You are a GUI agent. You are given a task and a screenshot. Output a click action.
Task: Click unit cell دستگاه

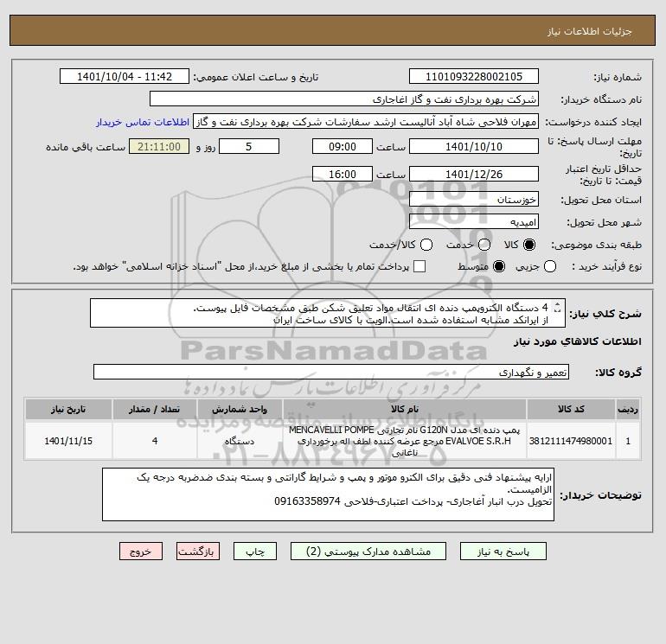[x=240, y=441]
